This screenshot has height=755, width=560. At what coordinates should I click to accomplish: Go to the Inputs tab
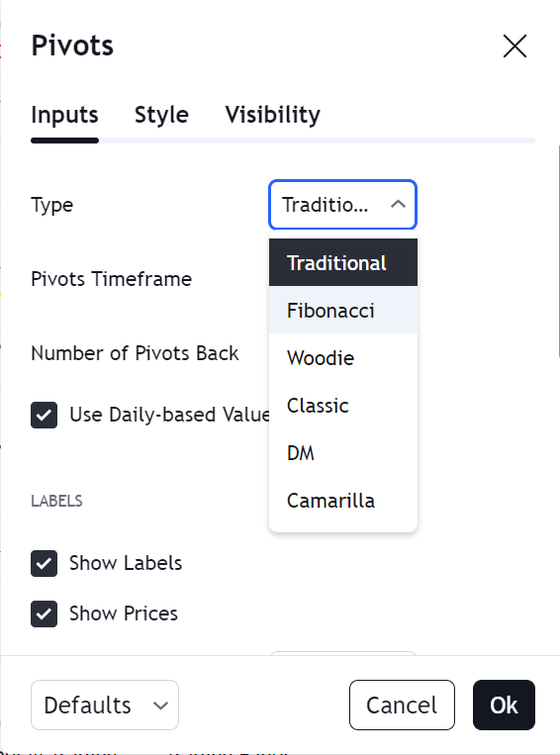click(64, 115)
